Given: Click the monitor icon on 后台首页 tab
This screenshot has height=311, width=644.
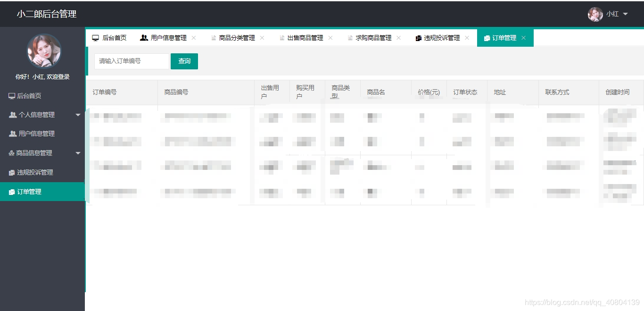Looking at the screenshot, I should coord(96,38).
